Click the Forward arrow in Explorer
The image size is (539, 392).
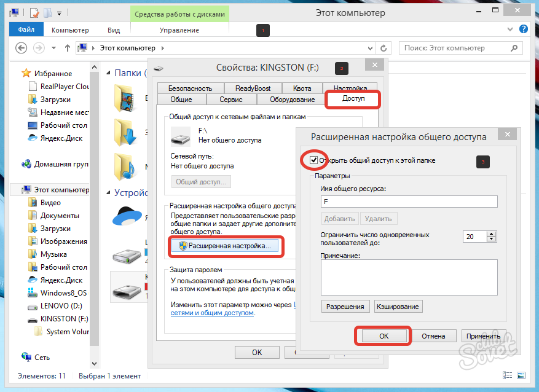[39, 48]
